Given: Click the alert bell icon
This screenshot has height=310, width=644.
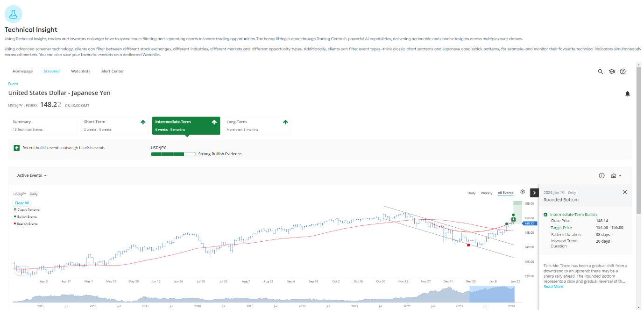Looking at the screenshot, I should (627, 94).
